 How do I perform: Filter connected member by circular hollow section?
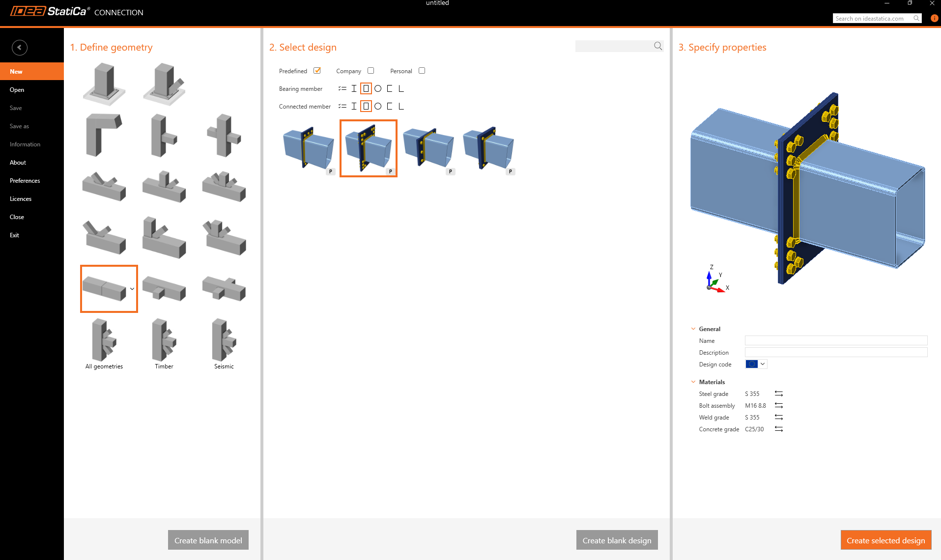click(x=378, y=106)
